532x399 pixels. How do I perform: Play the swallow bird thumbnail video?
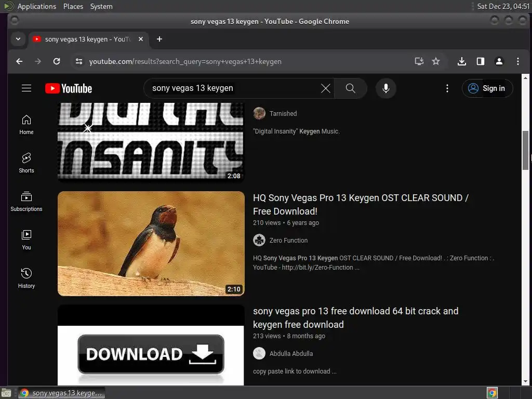coord(151,244)
